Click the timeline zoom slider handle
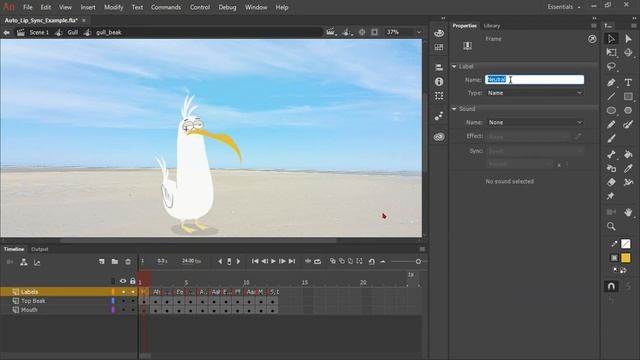The image size is (640, 360). point(418,261)
